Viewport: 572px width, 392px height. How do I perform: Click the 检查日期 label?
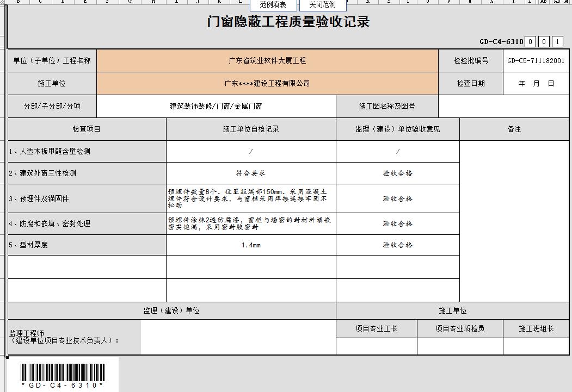click(x=471, y=83)
